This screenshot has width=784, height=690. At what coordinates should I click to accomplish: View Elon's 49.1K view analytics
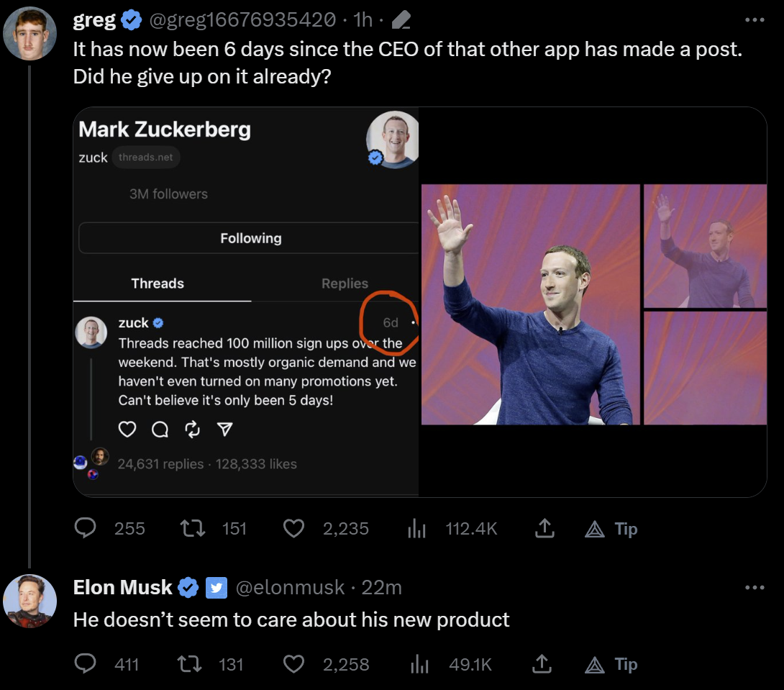pos(418,665)
